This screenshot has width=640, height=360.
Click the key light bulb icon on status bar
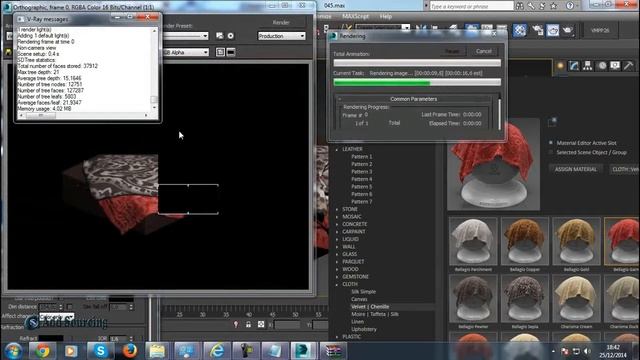pyautogui.click(x=236, y=324)
